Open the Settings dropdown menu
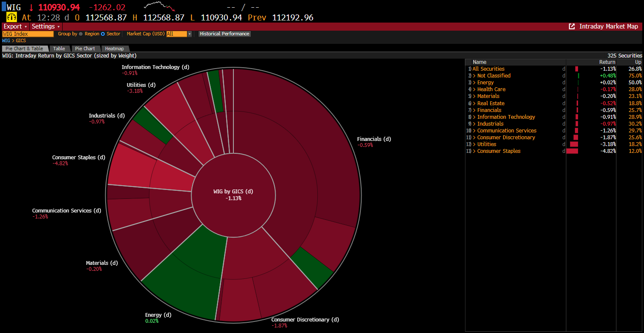This screenshot has width=644, height=333. [x=46, y=26]
